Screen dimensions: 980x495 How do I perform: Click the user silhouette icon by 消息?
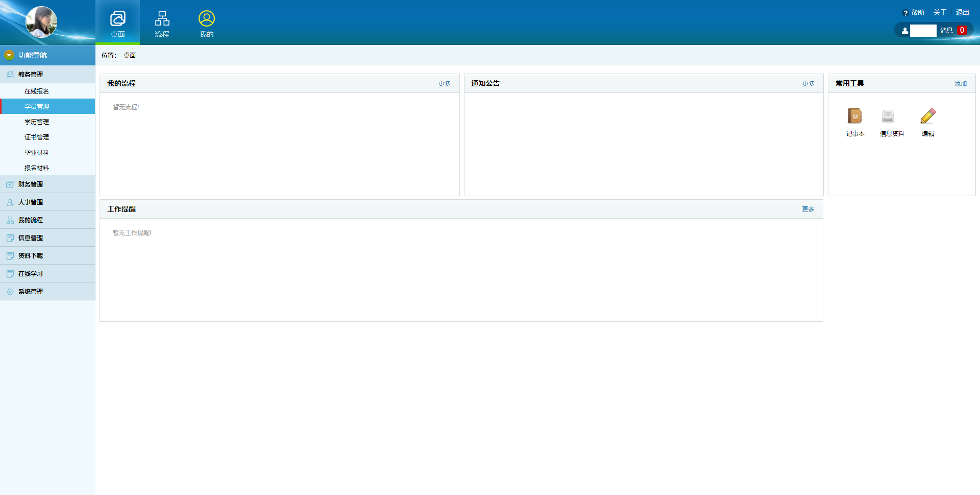[x=905, y=31]
